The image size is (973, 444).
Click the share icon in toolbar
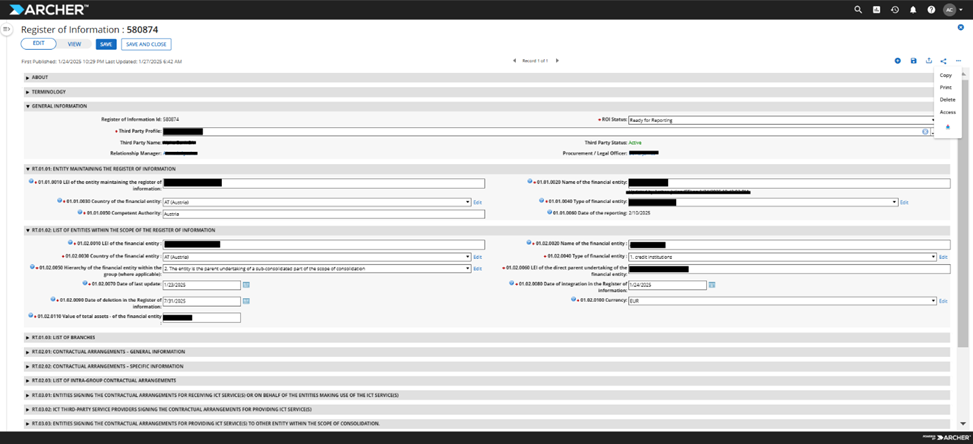pyautogui.click(x=943, y=61)
